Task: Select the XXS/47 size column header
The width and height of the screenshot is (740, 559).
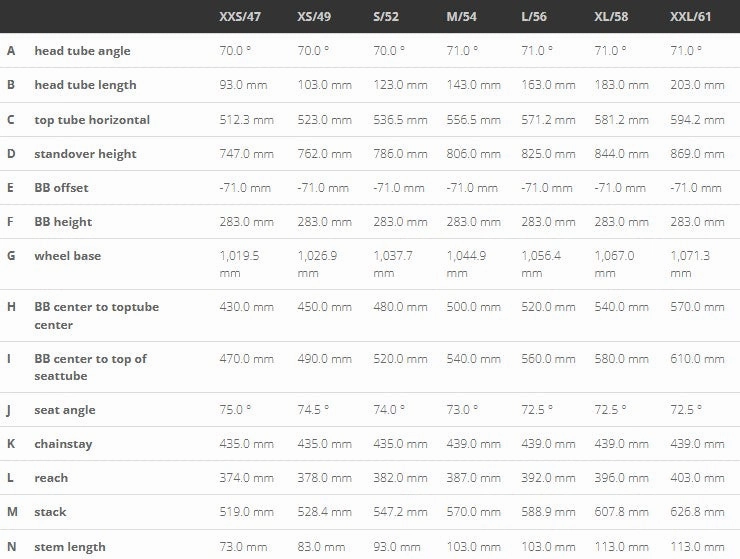Action: (240, 17)
